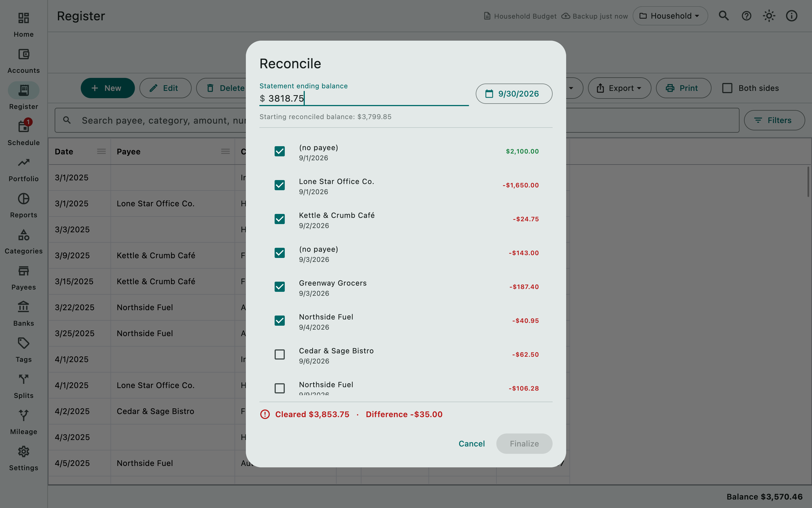Click the search magnifier in top bar

click(x=724, y=16)
